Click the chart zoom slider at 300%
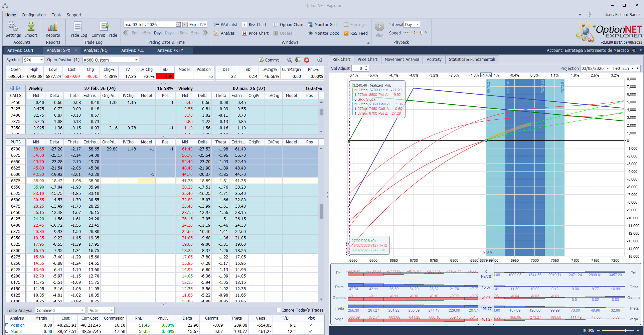 point(617,331)
